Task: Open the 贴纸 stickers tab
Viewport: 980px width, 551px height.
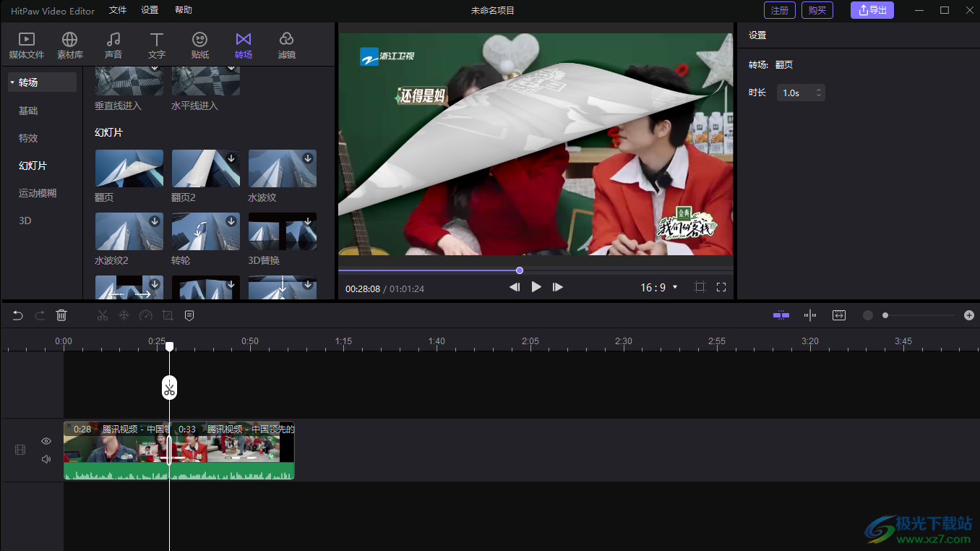Action: point(200,46)
